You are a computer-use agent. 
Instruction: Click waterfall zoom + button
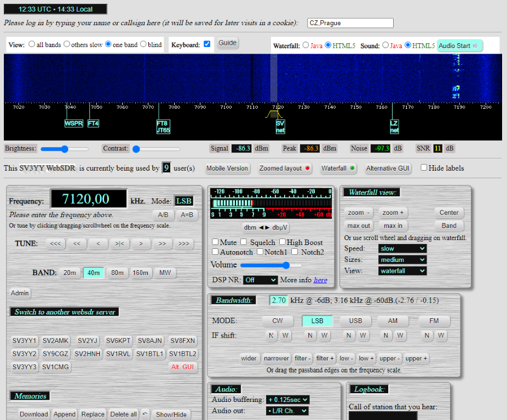pyautogui.click(x=393, y=213)
